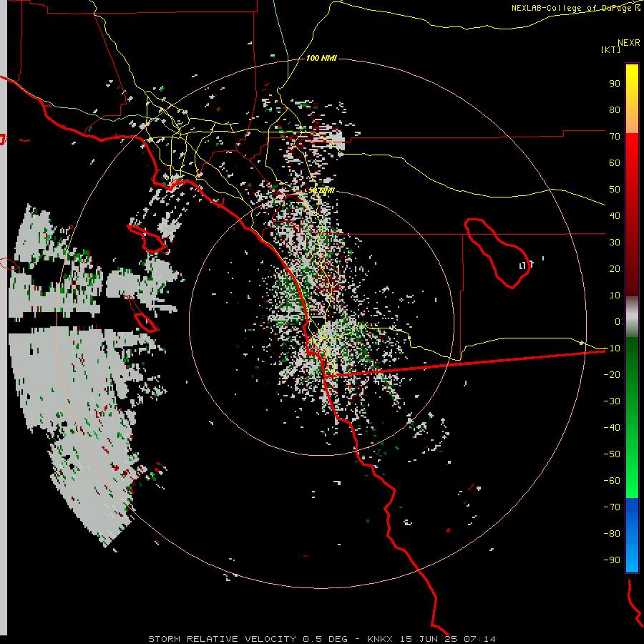
Task: Click the 0.5 DEG elevation text in the caption
Action: [x=326, y=639]
